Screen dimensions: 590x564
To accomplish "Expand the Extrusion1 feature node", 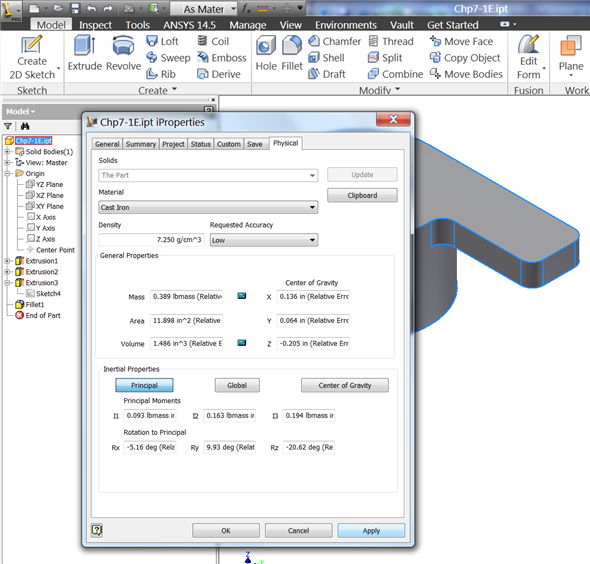I will [7, 261].
